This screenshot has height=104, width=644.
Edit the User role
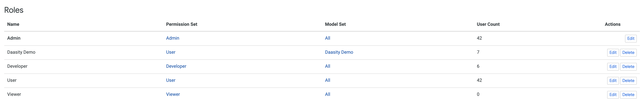point(613,80)
